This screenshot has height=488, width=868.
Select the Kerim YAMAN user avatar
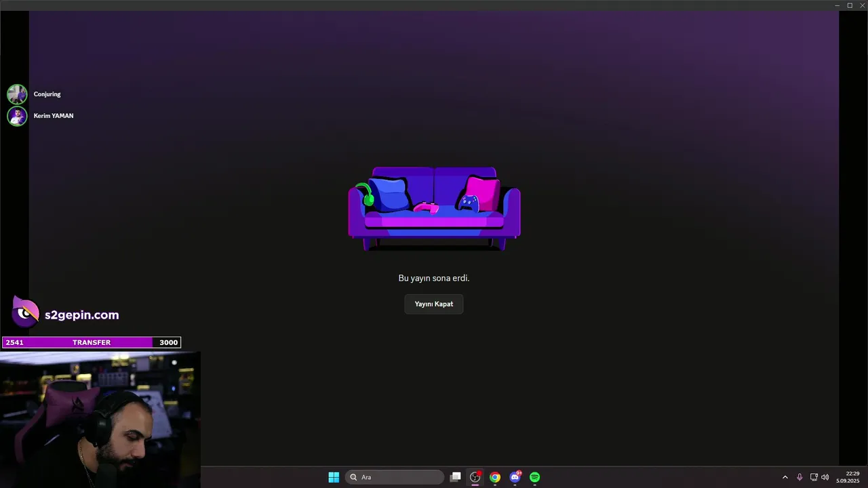tap(17, 116)
